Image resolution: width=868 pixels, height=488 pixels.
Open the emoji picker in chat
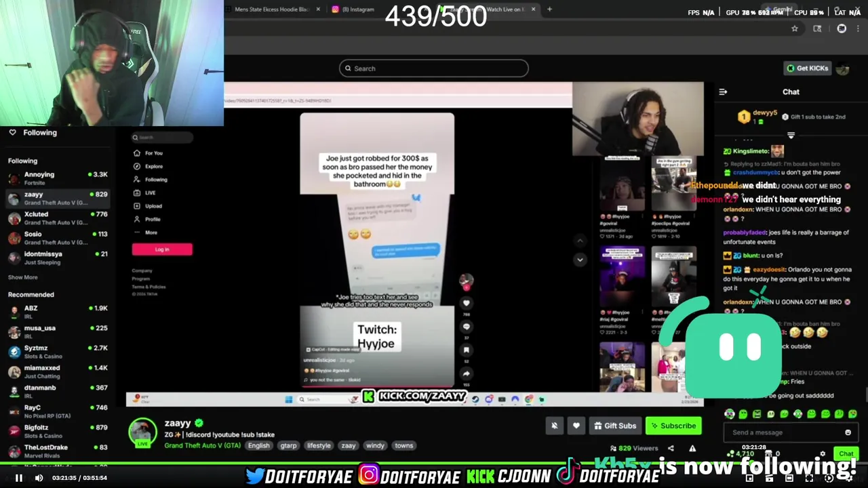(x=848, y=432)
